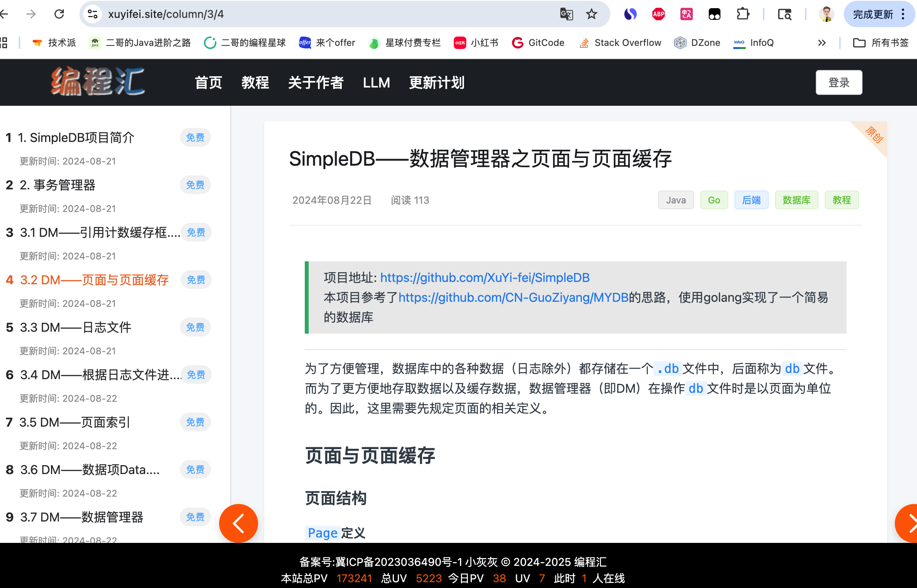Viewport: 917px width, 588px height.
Task: Go to the 教程 navigation menu item
Action: (255, 82)
